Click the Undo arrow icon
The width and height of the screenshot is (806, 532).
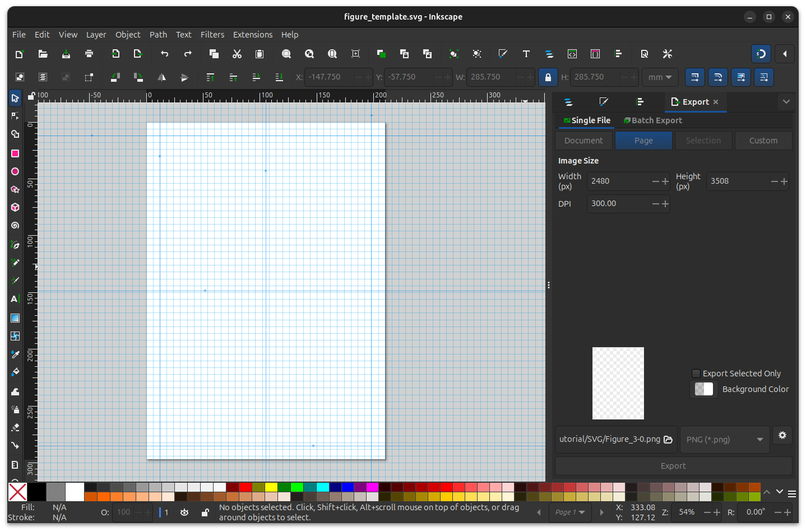165,54
